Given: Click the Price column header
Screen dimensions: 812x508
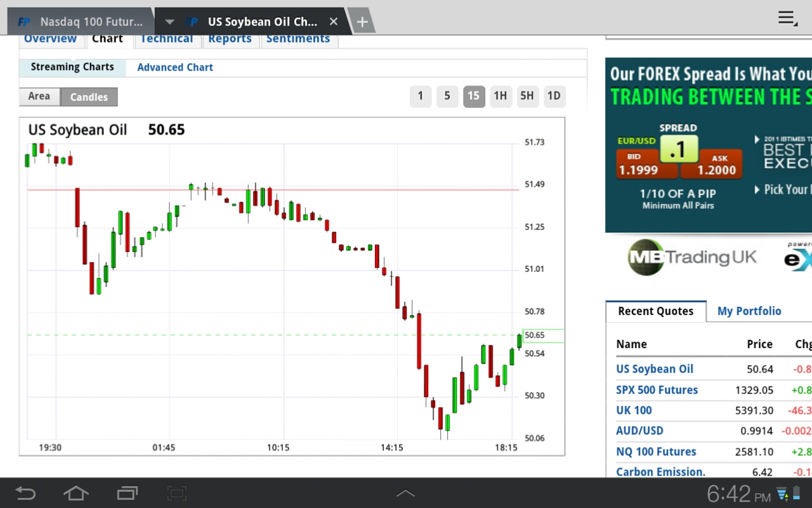Looking at the screenshot, I should pyautogui.click(x=759, y=344).
